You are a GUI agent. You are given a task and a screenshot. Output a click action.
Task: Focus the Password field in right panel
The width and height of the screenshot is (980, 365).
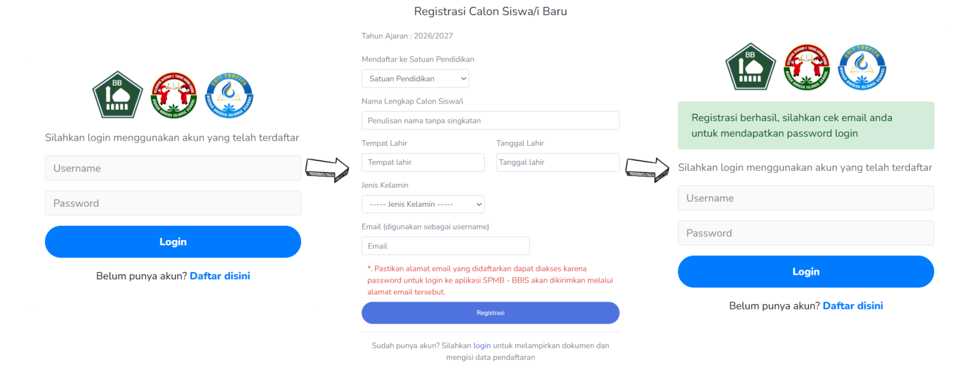tap(806, 233)
